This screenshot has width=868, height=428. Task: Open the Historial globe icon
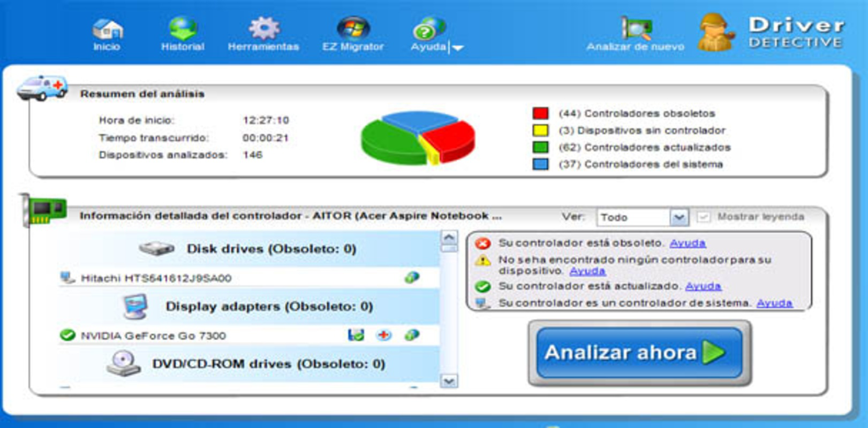pos(183,28)
